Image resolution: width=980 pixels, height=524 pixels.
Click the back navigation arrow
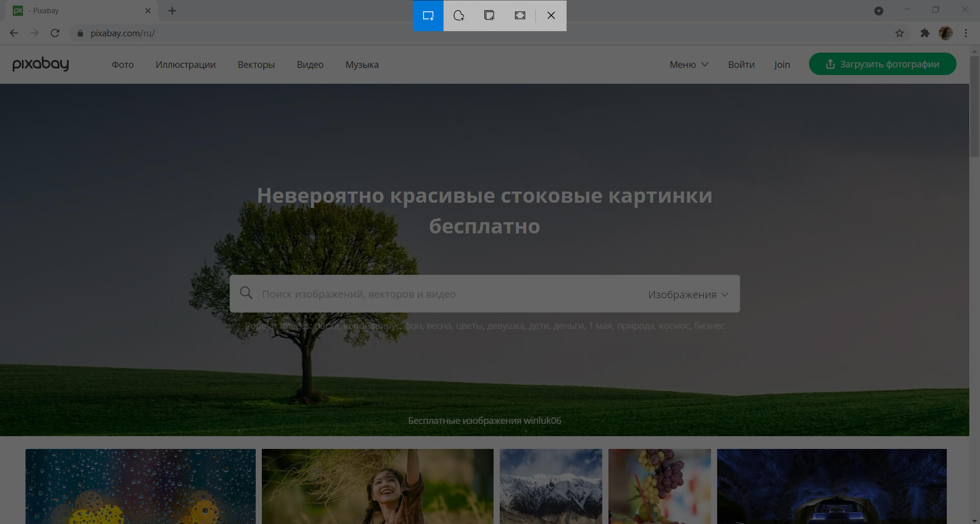[13, 33]
